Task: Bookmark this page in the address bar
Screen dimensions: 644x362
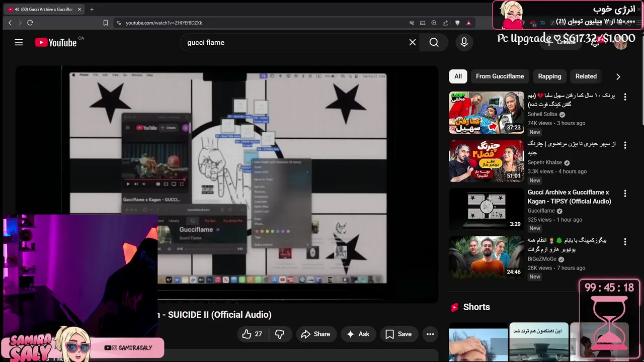Action: [x=106, y=23]
